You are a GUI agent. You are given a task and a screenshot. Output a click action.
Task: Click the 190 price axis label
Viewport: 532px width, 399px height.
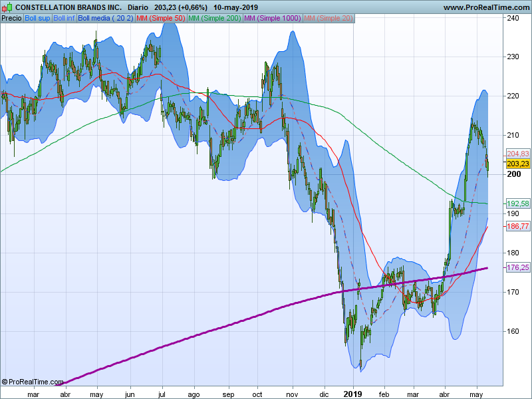[x=513, y=213]
